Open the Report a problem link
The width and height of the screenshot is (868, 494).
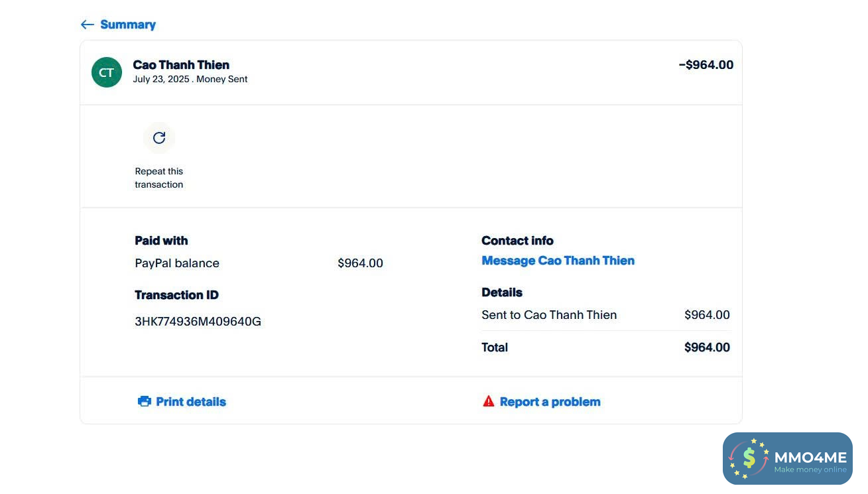(550, 402)
